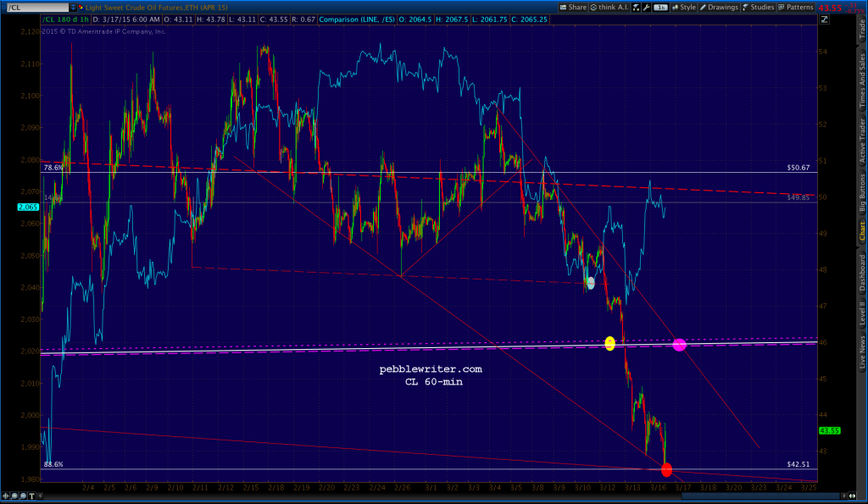Viewport: 868px width, 504px height.
Task: Select the pan crosshair tool
Action: [x=6, y=496]
